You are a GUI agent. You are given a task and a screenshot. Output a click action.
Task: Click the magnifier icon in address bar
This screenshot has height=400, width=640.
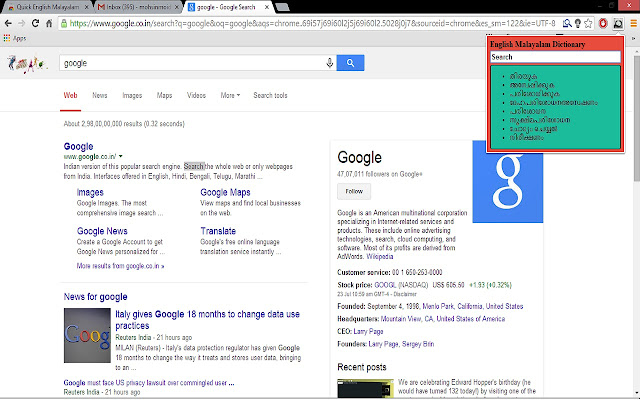567,23
